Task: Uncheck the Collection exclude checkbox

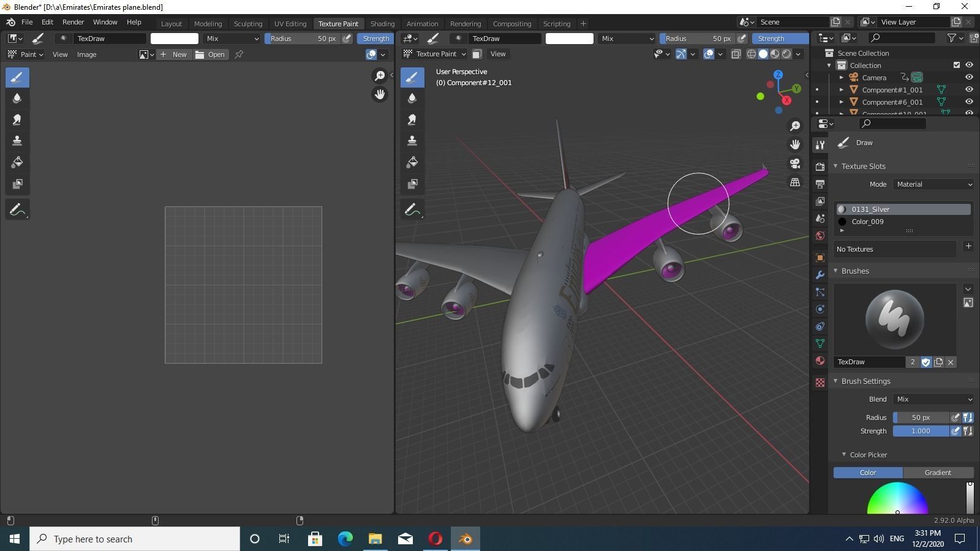Action: [x=957, y=65]
